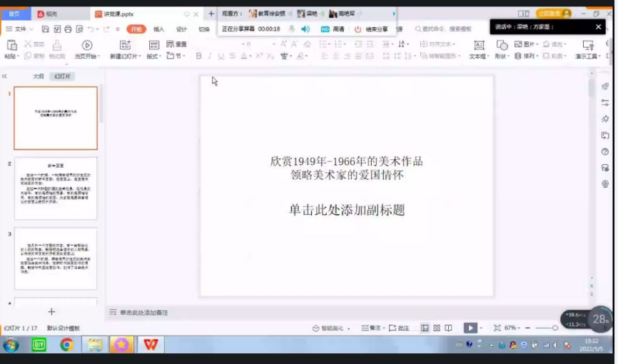Viewport: 618px width, 364px height.
Task: Toggle bold text formatting
Action: coord(199,56)
